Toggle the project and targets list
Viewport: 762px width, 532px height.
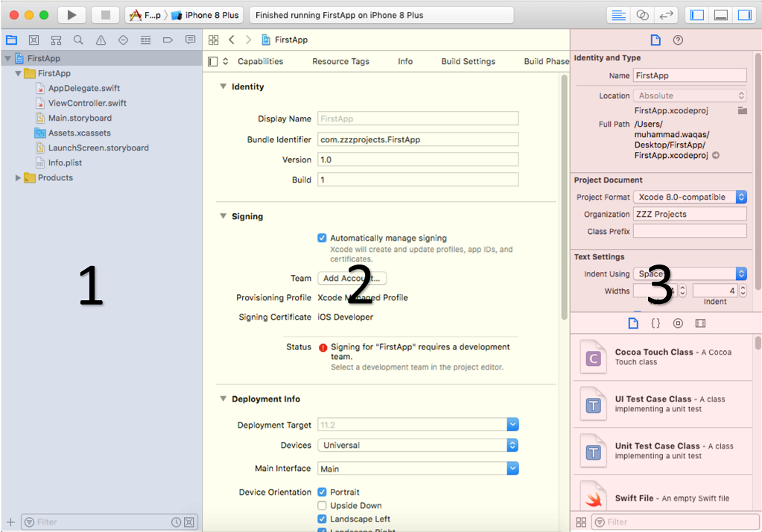click(212, 61)
